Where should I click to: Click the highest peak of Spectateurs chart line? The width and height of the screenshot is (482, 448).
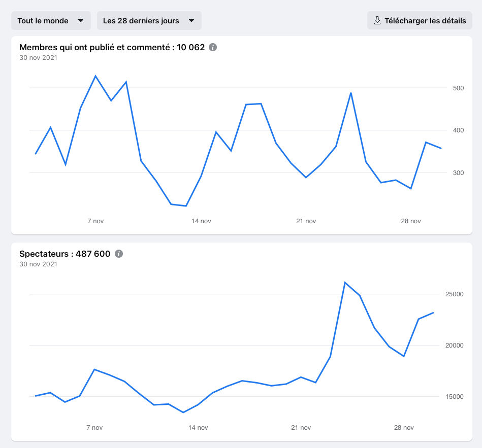(345, 283)
